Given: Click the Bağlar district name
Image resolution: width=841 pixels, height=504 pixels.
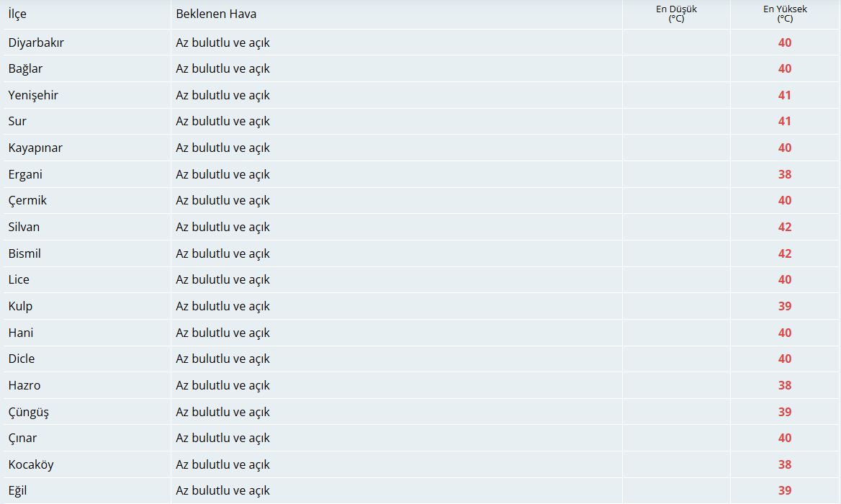Looking at the screenshot, I should coord(25,68).
